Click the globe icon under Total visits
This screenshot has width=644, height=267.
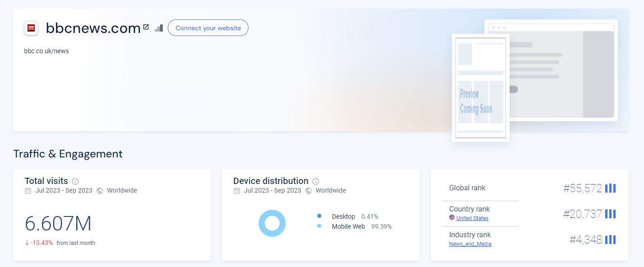100,191
